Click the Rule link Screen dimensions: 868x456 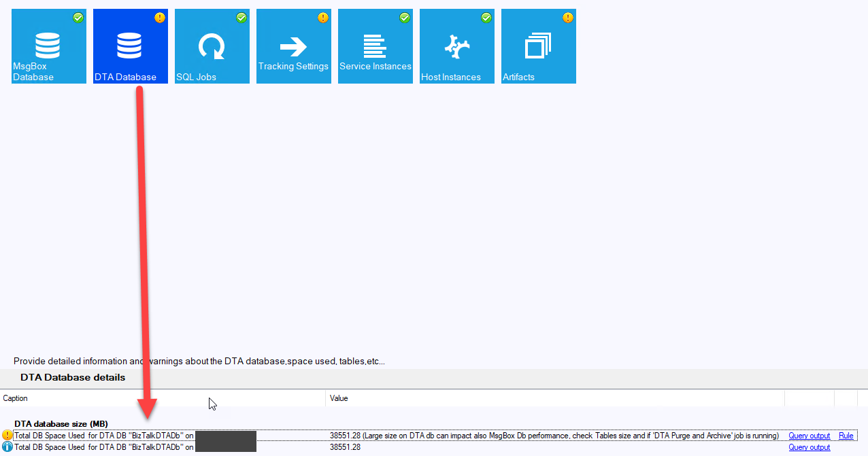coord(846,436)
